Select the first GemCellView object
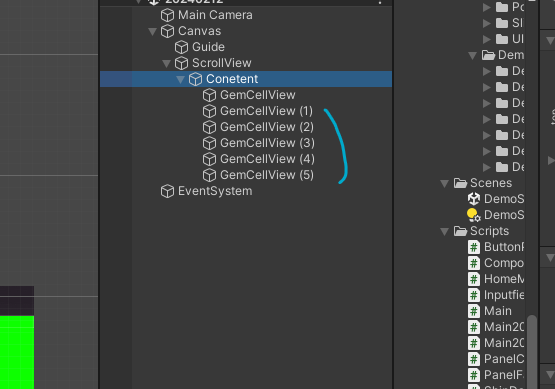 pyautogui.click(x=258, y=95)
